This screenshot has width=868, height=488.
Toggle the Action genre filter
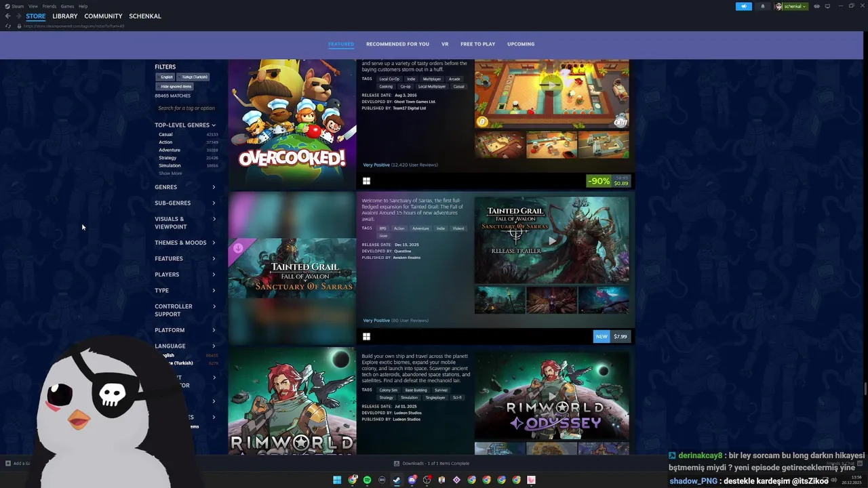click(188, 142)
